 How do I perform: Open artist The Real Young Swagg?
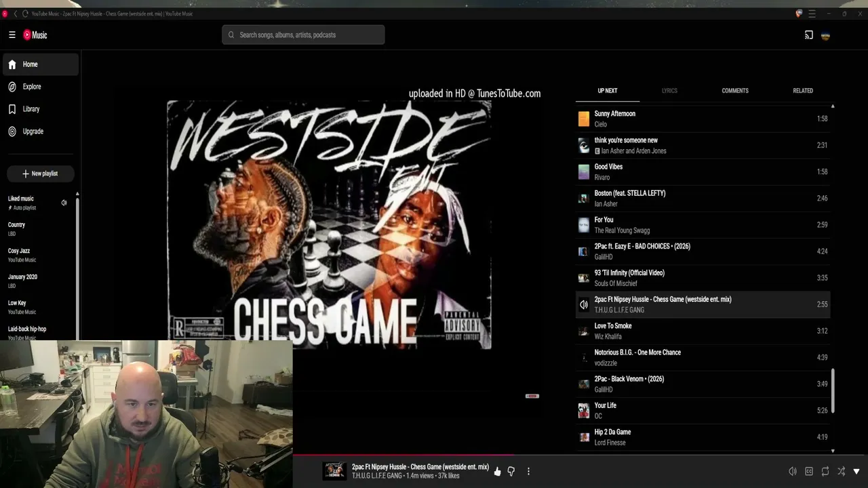[622, 230]
